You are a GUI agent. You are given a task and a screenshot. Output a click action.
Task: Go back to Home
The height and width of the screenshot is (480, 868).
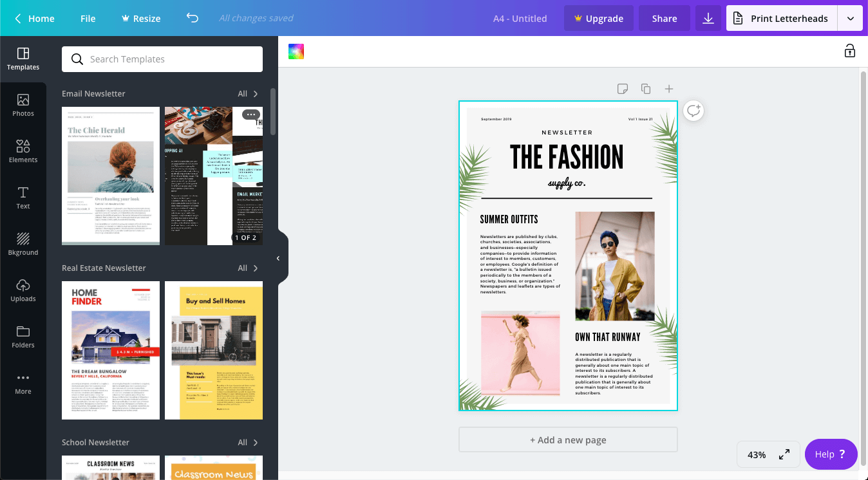point(34,18)
